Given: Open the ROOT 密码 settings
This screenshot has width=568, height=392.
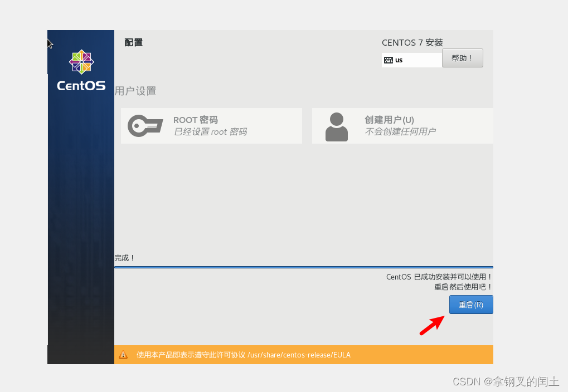Looking at the screenshot, I should click(x=212, y=126).
